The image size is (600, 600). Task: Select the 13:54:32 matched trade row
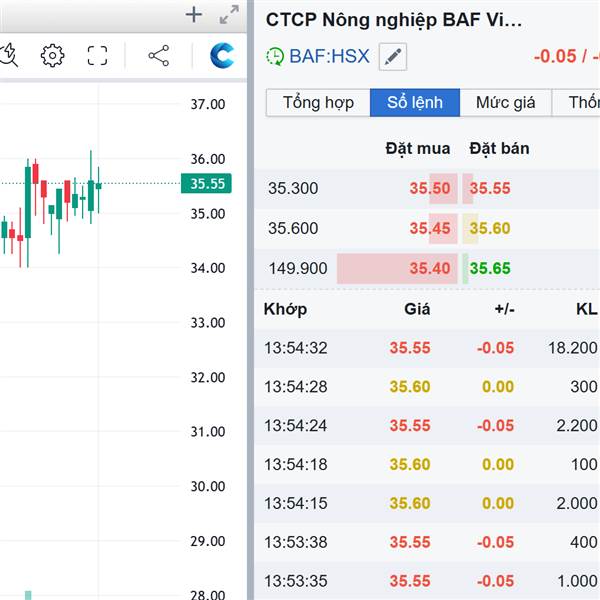[427, 348]
